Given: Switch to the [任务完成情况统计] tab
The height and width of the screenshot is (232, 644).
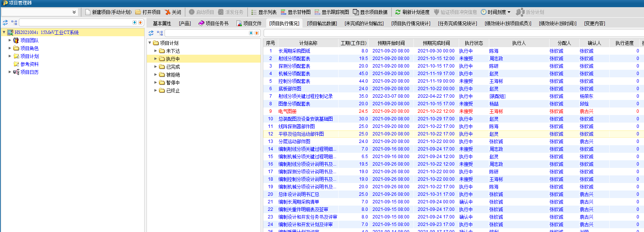Looking at the screenshot, I should click(x=457, y=23).
